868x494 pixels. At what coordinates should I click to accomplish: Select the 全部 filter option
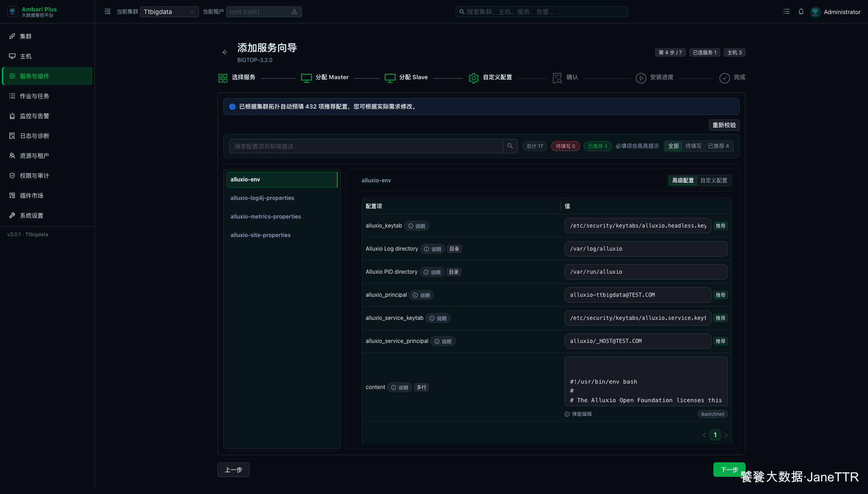[x=673, y=146]
